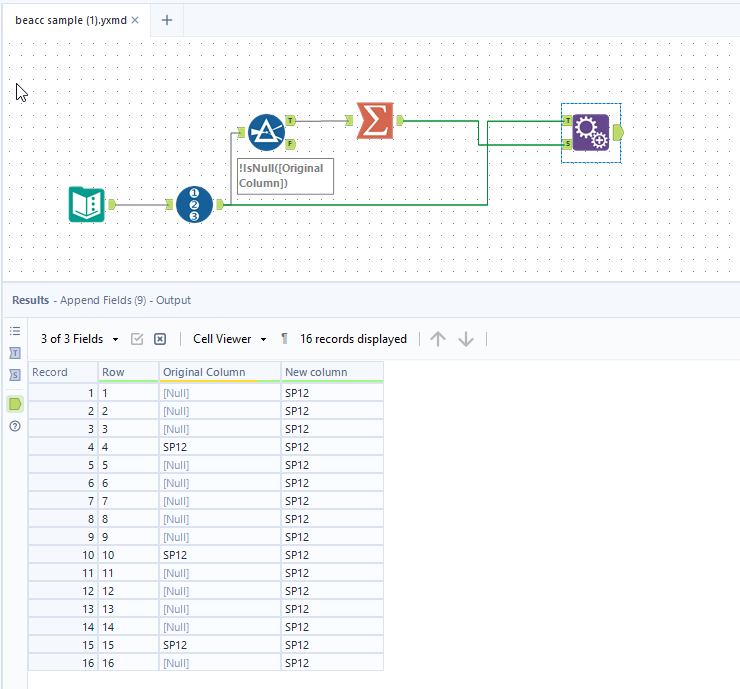Image resolution: width=740 pixels, height=689 pixels.
Task: Select the Append Fields gear tool
Action: [590, 132]
